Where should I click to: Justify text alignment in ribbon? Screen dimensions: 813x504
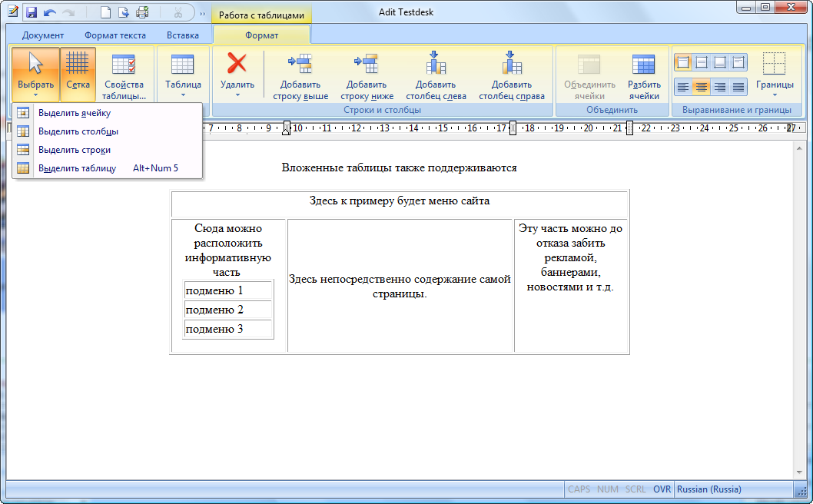[738, 87]
